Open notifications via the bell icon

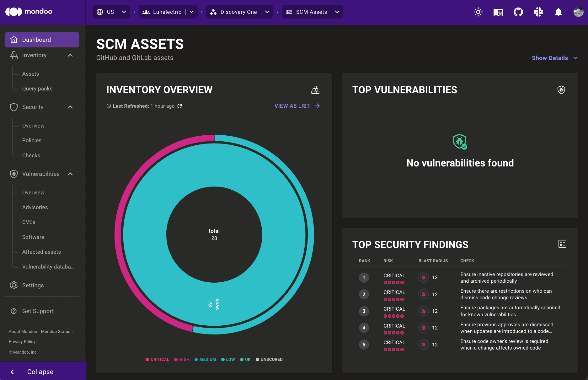[x=558, y=12]
